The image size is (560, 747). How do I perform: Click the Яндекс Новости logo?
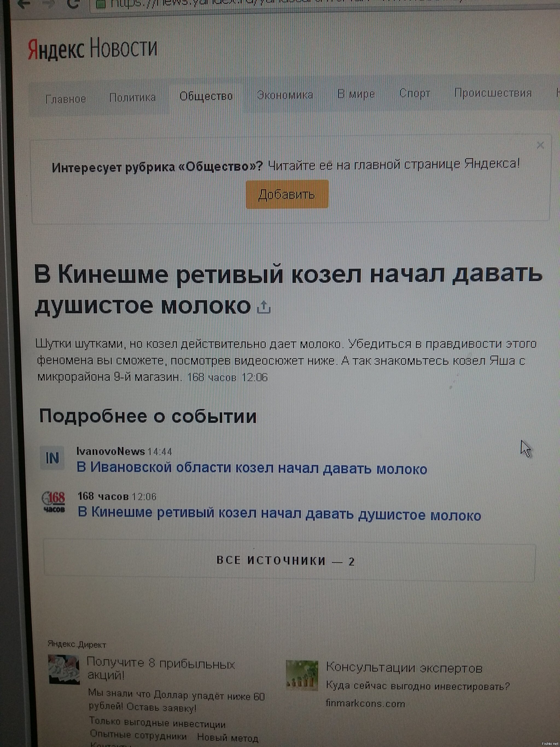[91, 48]
